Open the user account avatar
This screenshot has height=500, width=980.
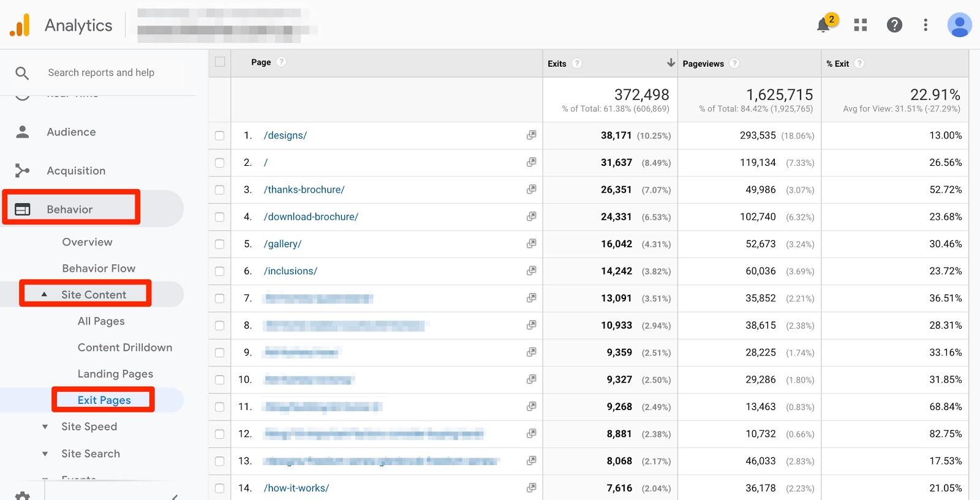pos(959,25)
